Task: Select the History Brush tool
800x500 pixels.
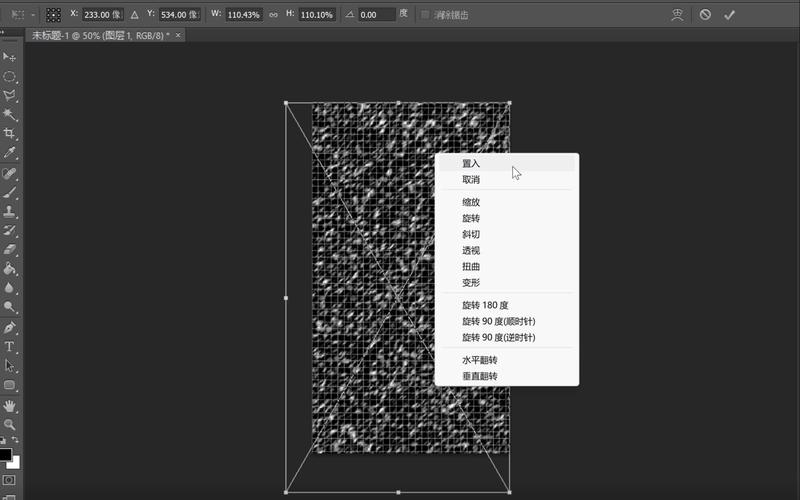Action: click(x=9, y=231)
